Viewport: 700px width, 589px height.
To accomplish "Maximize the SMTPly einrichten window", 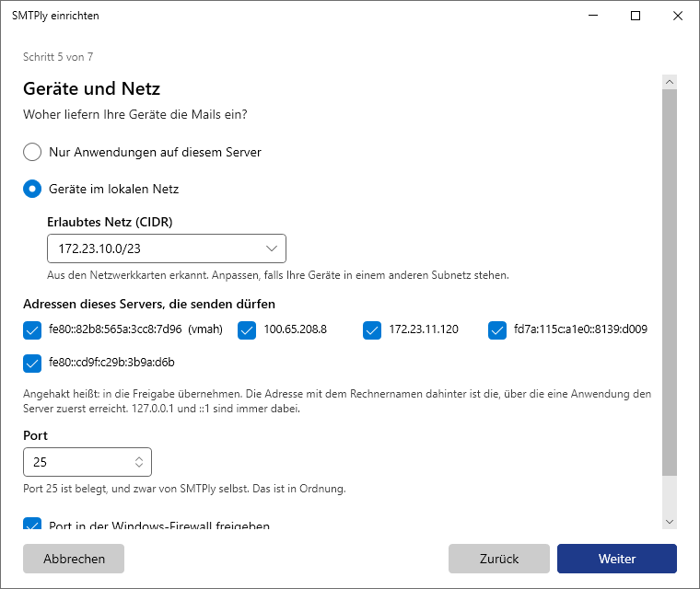I will (636, 16).
